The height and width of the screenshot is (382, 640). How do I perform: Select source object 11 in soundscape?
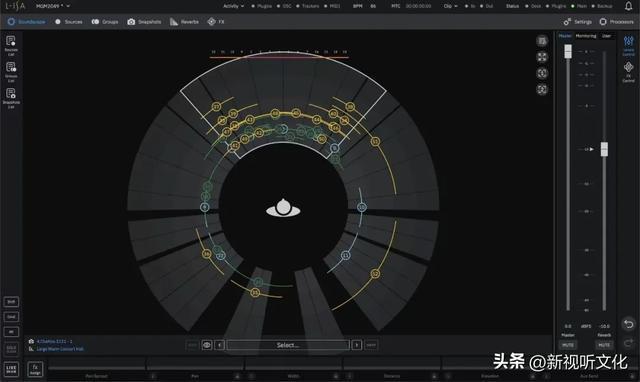pyautogui.click(x=346, y=255)
